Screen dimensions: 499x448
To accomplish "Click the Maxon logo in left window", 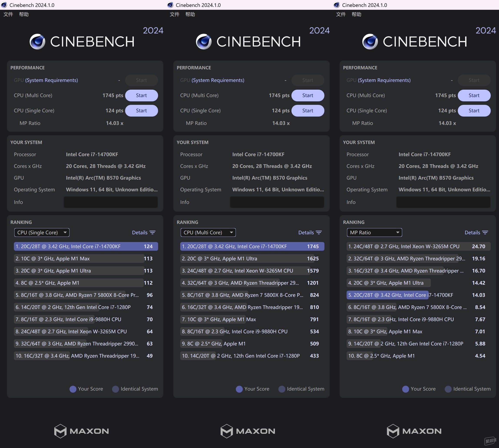I will click(81, 431).
